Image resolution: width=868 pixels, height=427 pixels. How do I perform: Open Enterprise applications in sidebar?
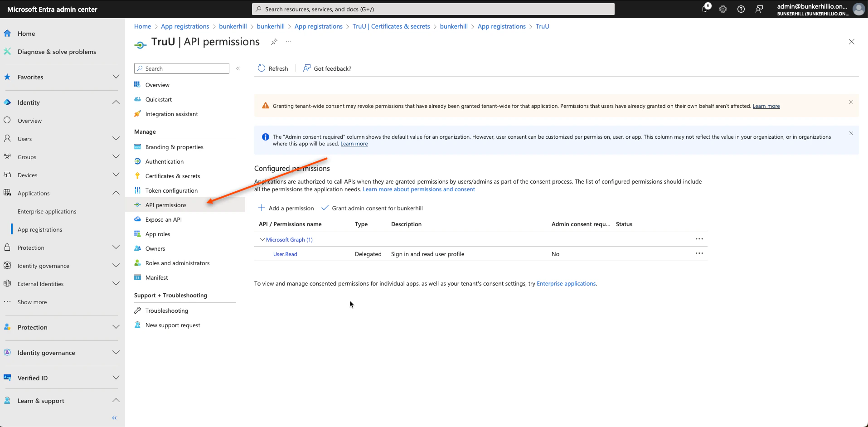47,212
